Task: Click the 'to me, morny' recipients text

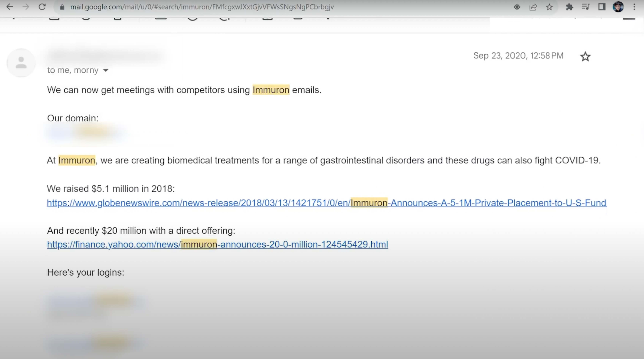Action: (x=73, y=70)
